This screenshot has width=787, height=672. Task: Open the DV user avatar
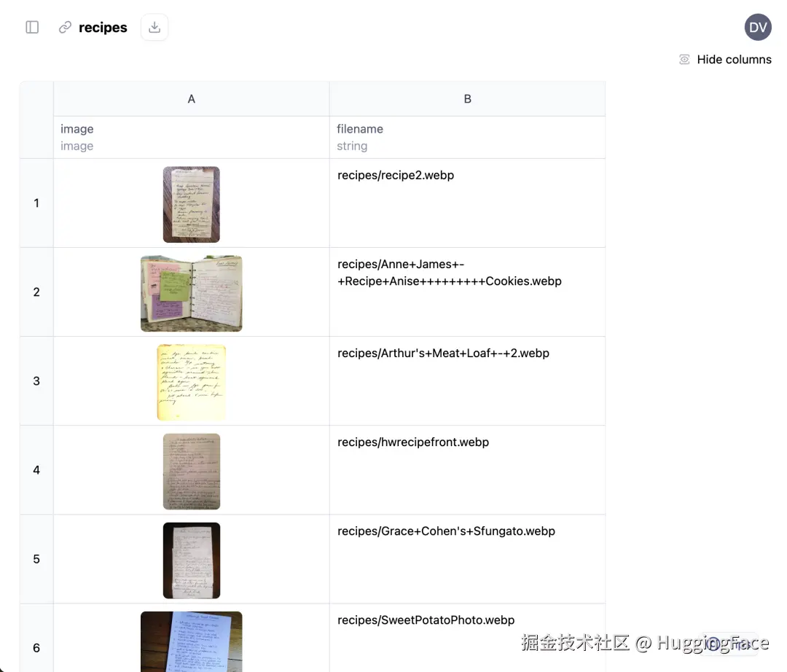pos(757,27)
